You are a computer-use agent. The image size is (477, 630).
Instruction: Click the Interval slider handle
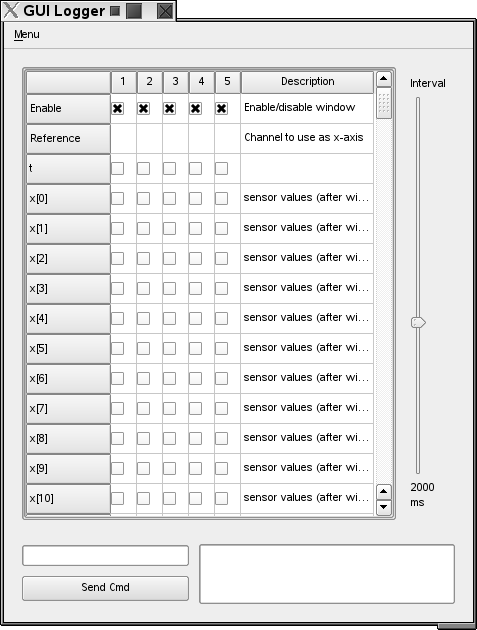click(418, 322)
